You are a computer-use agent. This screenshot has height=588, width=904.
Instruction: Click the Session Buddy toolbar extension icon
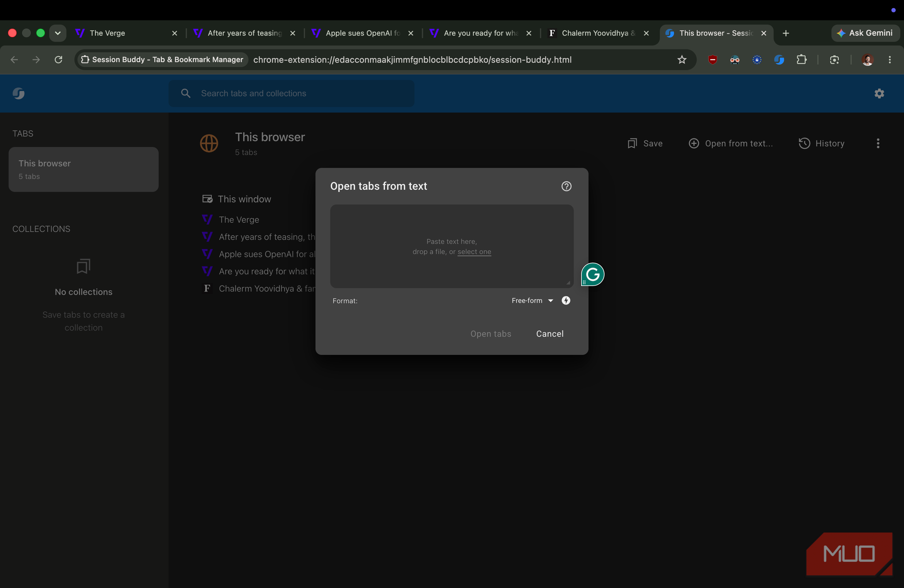[x=779, y=60]
